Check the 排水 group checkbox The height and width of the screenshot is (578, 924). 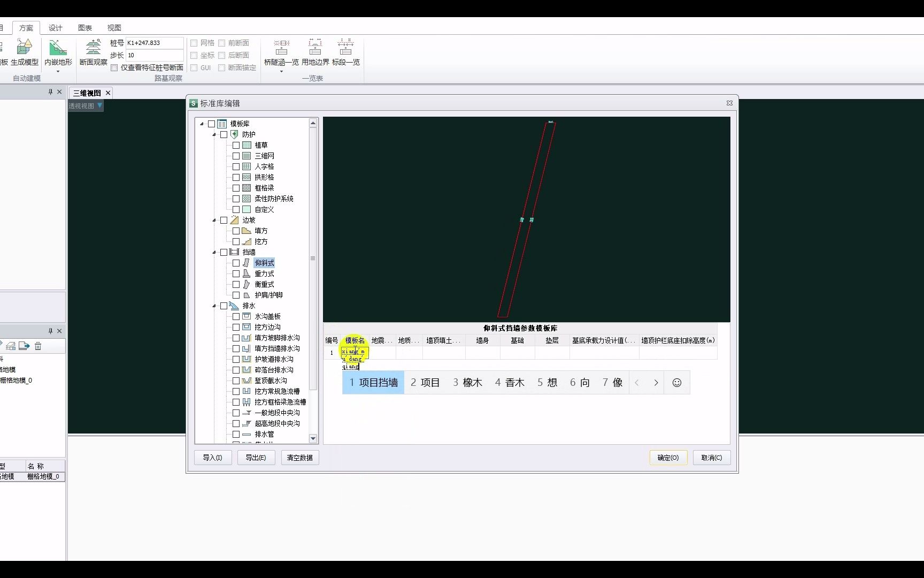click(x=224, y=306)
